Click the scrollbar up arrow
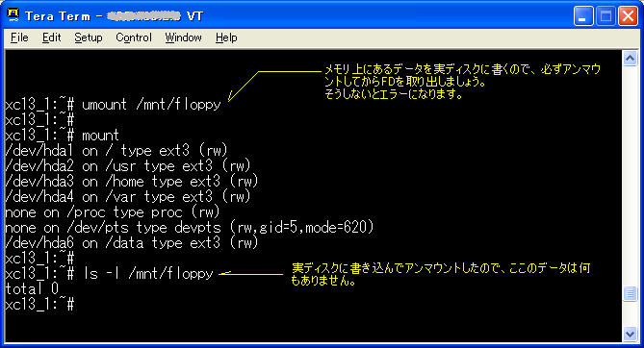The height and width of the screenshot is (348, 644). [x=630, y=59]
